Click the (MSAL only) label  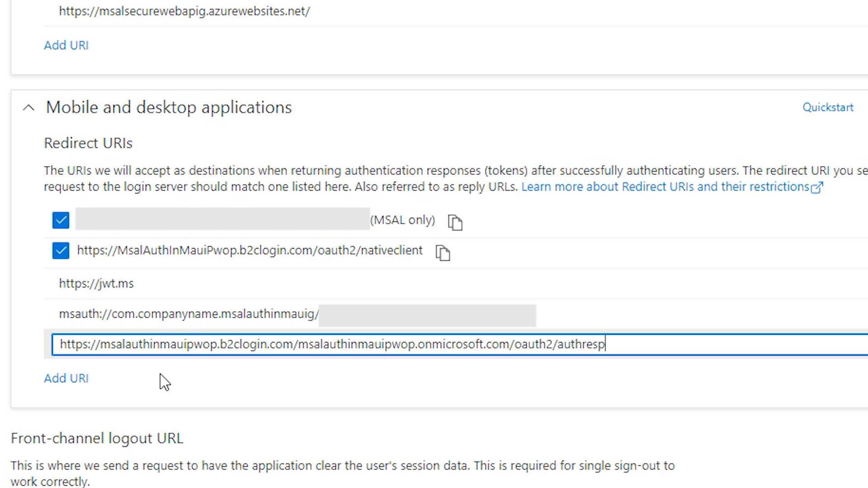(x=402, y=220)
